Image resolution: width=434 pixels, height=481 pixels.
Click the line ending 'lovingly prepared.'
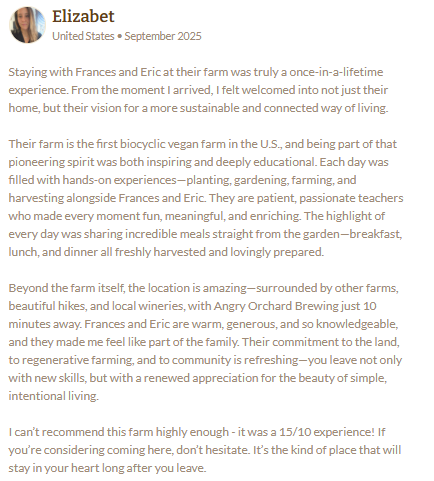166,252
